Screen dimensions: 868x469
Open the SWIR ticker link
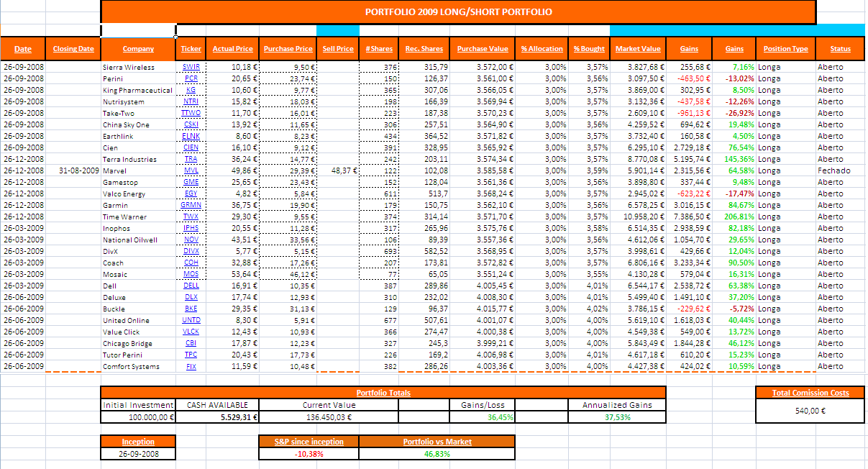pos(191,67)
